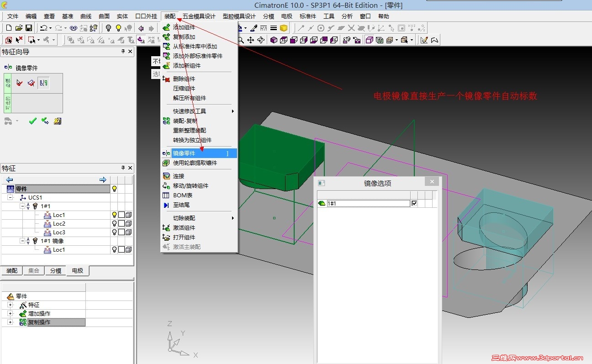Click the Open file folder icon
This screenshot has height=364, width=592.
click(19, 28)
